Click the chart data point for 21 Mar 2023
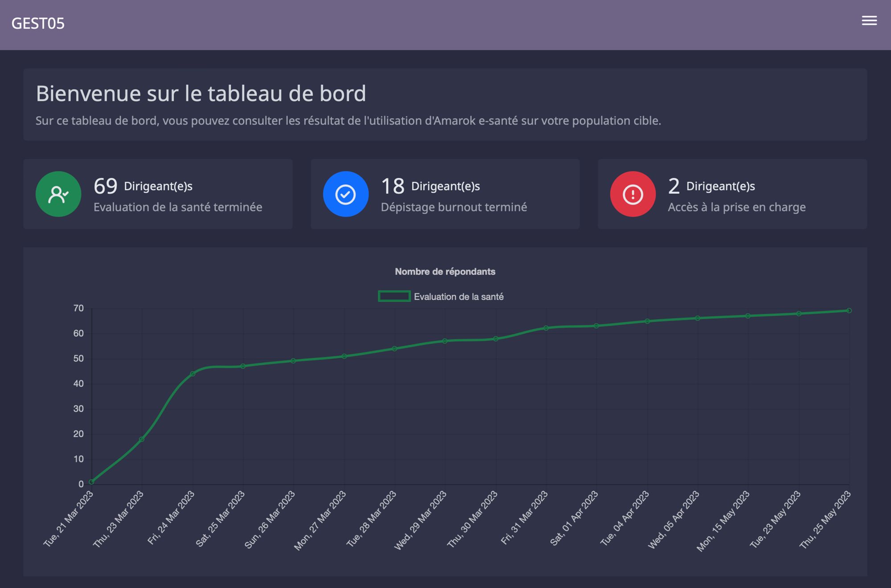The image size is (891, 588). click(x=91, y=482)
